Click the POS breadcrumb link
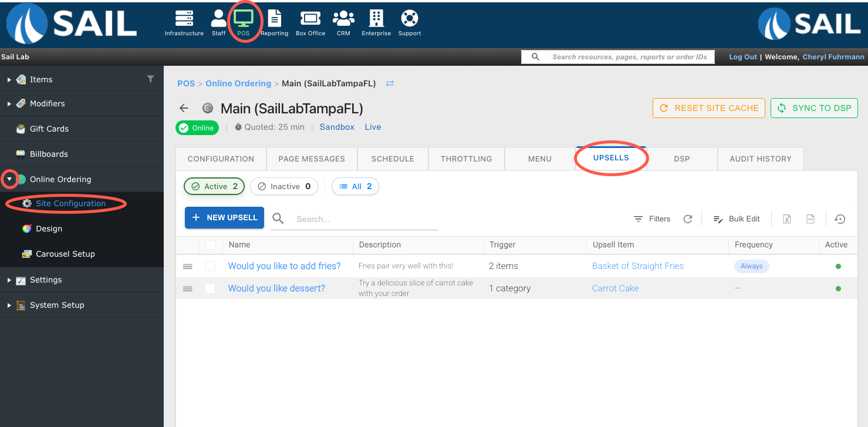Image resolution: width=868 pixels, height=427 pixels. click(x=186, y=83)
